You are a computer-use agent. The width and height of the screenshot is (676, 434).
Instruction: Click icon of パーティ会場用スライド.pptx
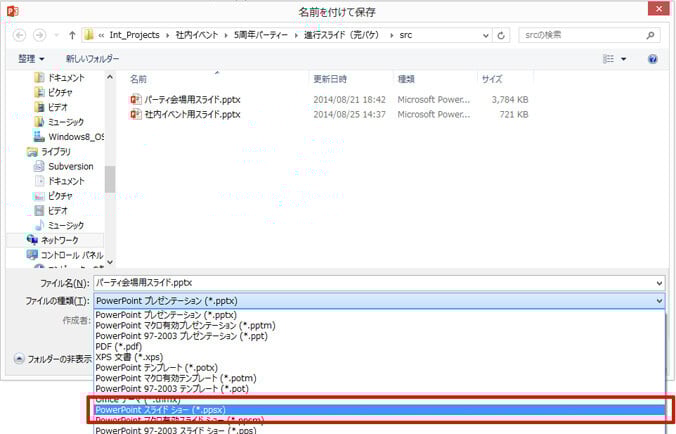pyautogui.click(x=136, y=100)
